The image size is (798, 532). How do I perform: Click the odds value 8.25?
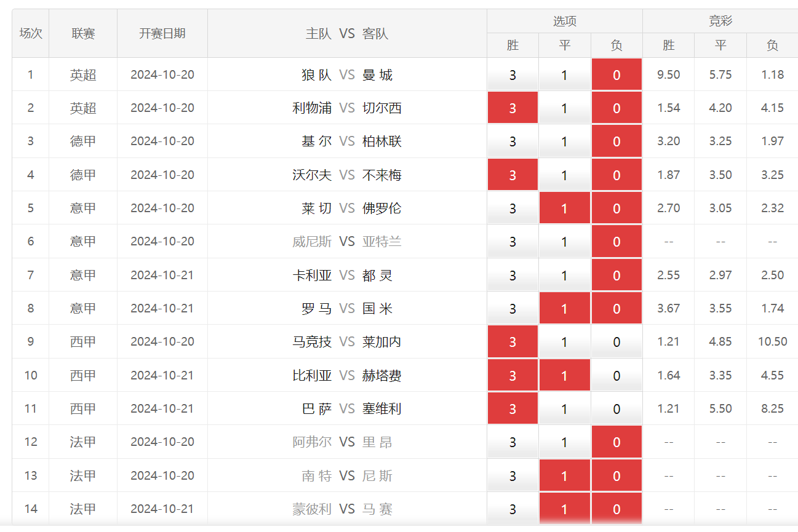[773, 409]
